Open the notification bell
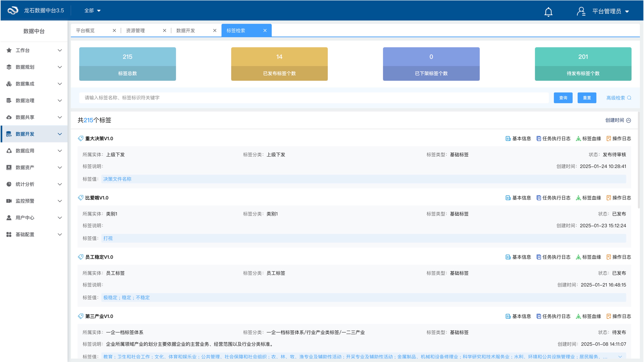 pyautogui.click(x=548, y=11)
